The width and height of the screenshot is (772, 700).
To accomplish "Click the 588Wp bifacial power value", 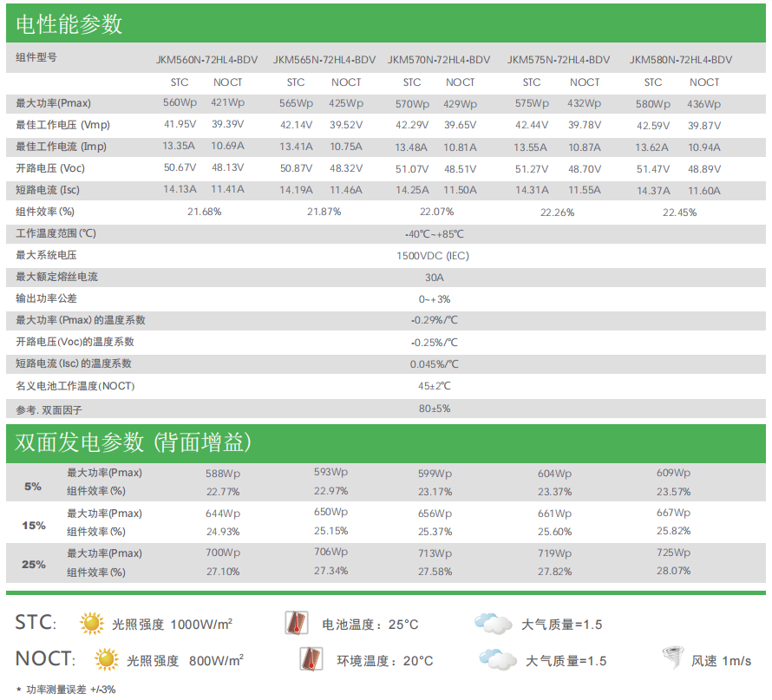I will (223, 474).
